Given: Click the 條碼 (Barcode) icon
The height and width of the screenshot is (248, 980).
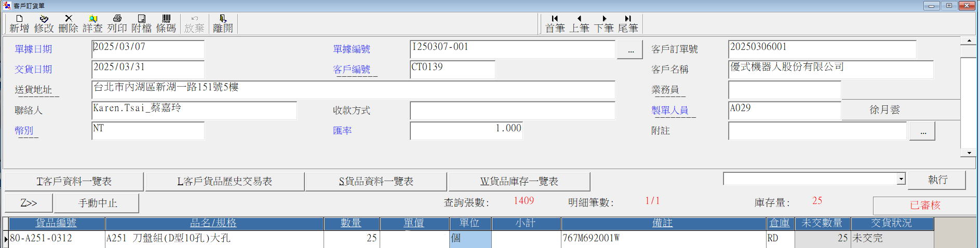Looking at the screenshot, I should 166,24.
